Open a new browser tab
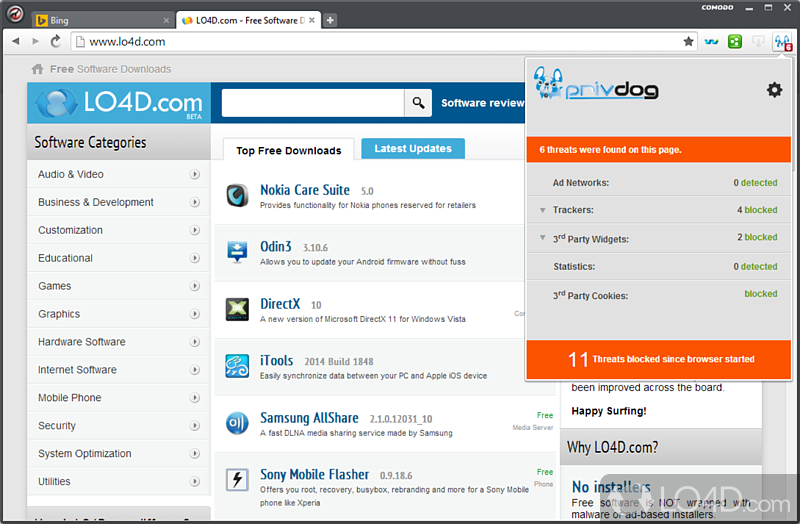Screen dimensions: 800x524 [x=330, y=20]
